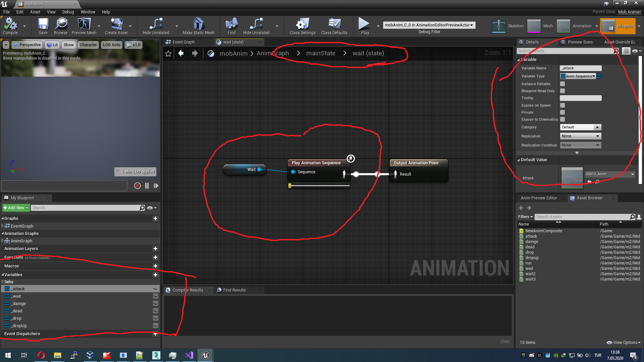This screenshot has height=362, width=644.
Task: Click mainState in breadcrumb
Action: (x=321, y=53)
